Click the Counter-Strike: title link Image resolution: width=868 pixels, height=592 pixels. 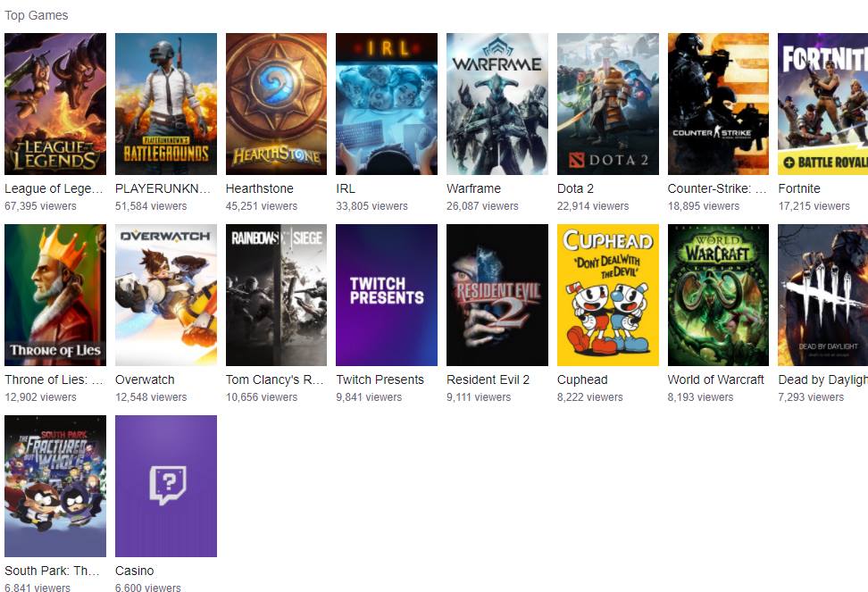[717, 188]
